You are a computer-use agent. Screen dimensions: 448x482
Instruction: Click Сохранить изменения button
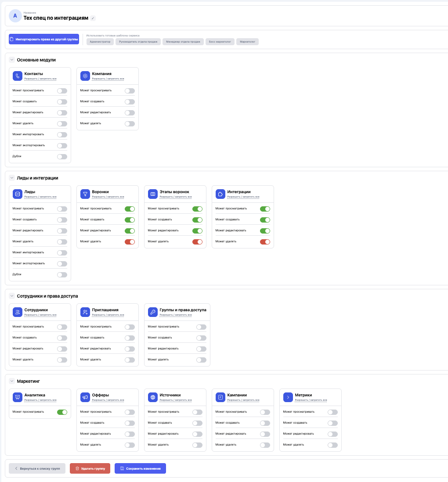click(x=140, y=468)
